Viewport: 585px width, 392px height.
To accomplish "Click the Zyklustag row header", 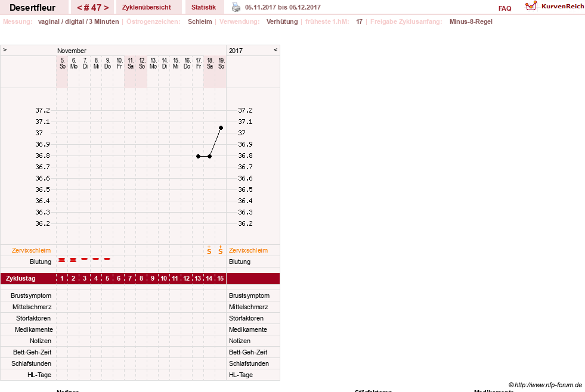I will tap(20, 278).
